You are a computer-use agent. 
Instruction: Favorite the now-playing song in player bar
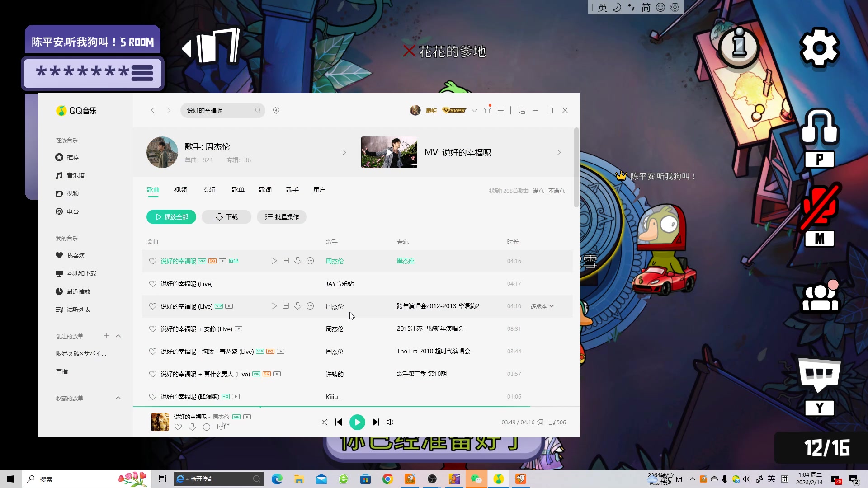[178, 427]
